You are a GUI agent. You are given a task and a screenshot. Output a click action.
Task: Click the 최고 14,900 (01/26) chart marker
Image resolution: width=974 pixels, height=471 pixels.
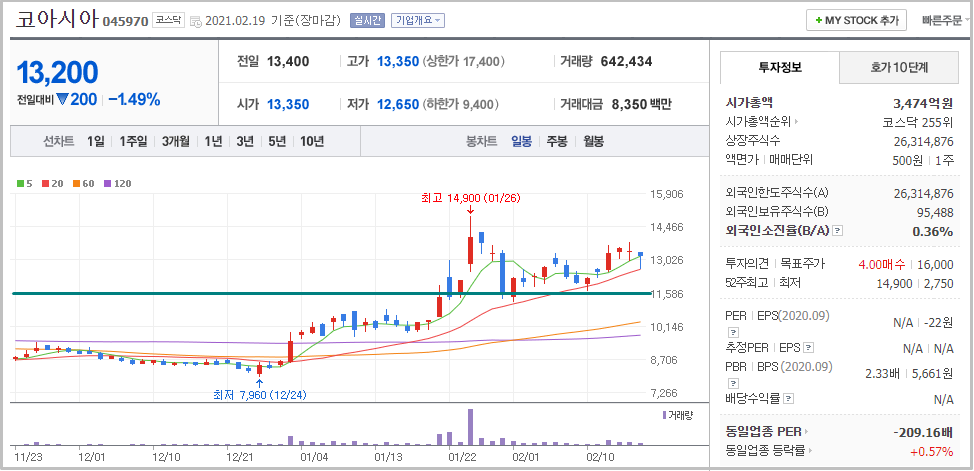(x=470, y=198)
